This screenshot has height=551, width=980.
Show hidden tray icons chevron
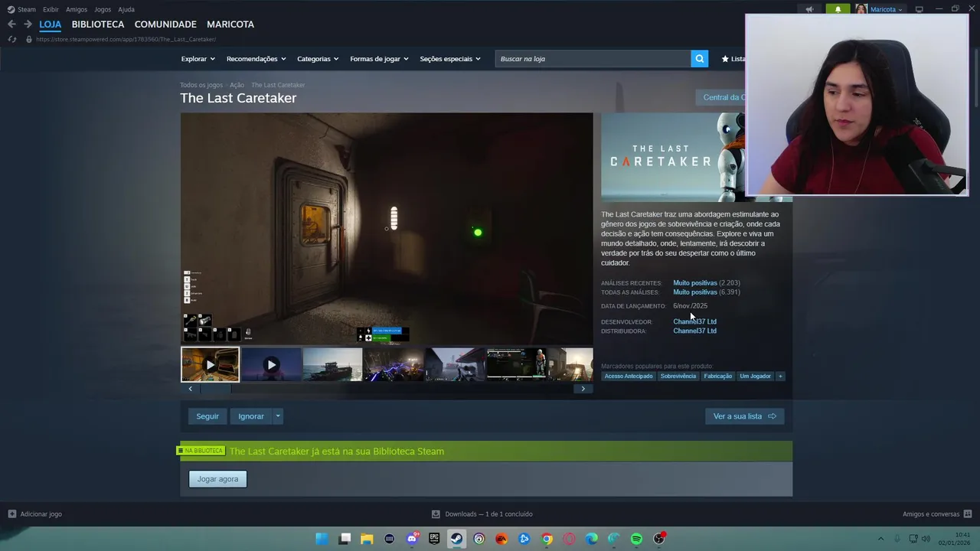880,539
